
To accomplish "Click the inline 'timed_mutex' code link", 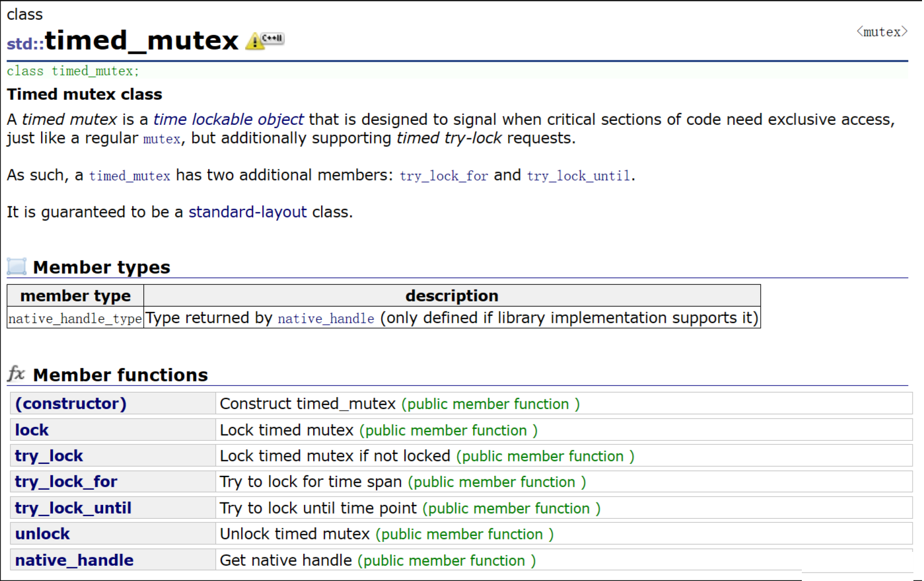I will tap(129, 176).
